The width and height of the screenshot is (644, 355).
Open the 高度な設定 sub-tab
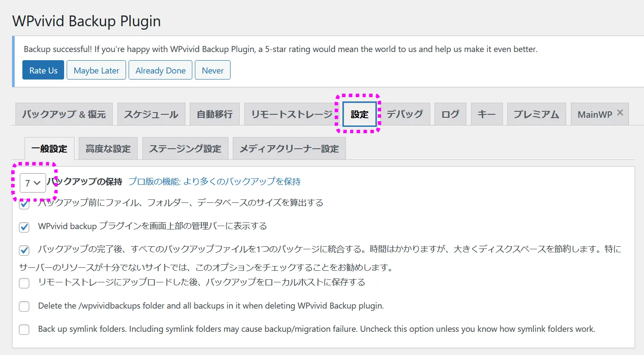point(108,149)
